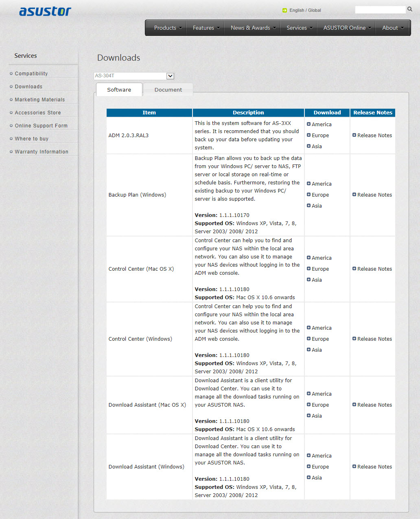Click the Download Assistant (Windows) item name
Image resolution: width=420 pixels, height=519 pixels.
(x=147, y=466)
